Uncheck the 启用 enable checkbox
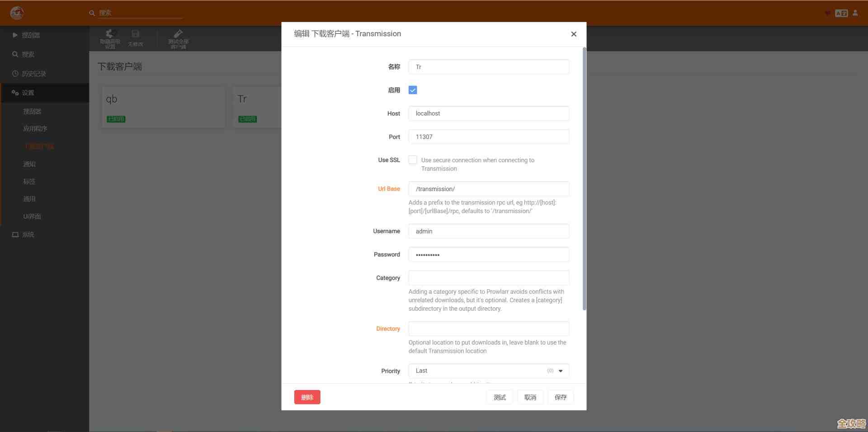Screen dimensions: 868x432 pos(412,90)
